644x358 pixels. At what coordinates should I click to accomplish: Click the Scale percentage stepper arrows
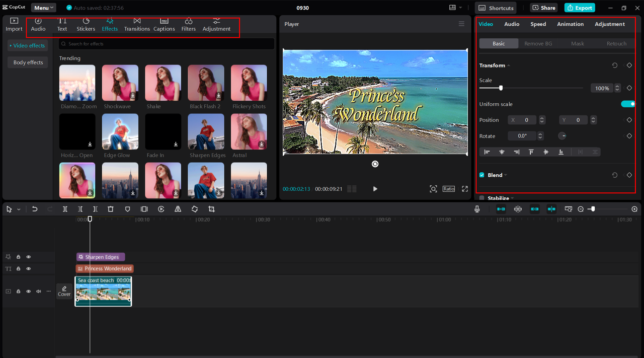tap(617, 88)
